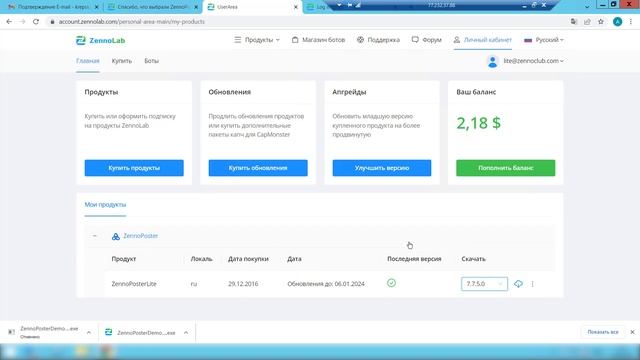Open options for second ZennoPosterDemo download
640x360 pixels.
(186, 333)
